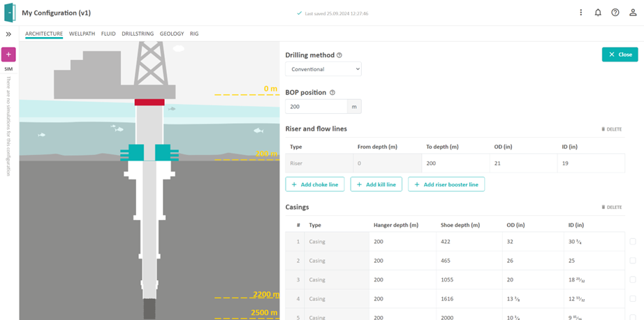The height and width of the screenshot is (320, 644).
Task: Select the checkbox for casing row 1
Action: (633, 242)
